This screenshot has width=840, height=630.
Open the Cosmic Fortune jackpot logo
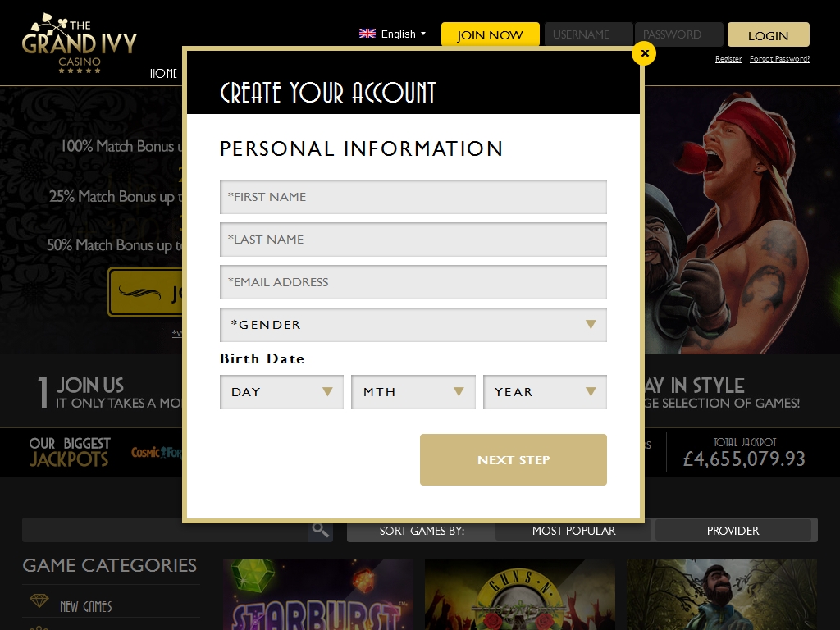[x=157, y=453]
